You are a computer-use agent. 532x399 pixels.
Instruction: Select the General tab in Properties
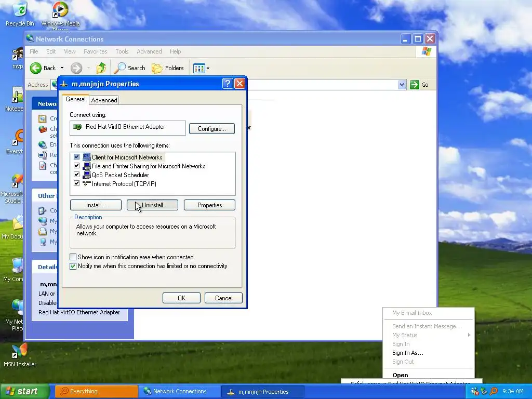point(76,99)
